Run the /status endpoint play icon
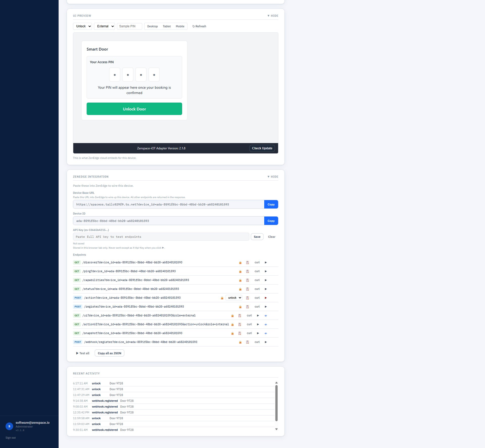The height and width of the screenshot is (448, 485). coord(266,289)
